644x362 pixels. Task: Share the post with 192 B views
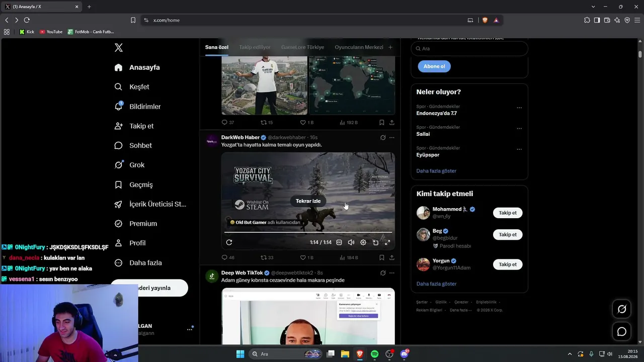[x=392, y=122]
